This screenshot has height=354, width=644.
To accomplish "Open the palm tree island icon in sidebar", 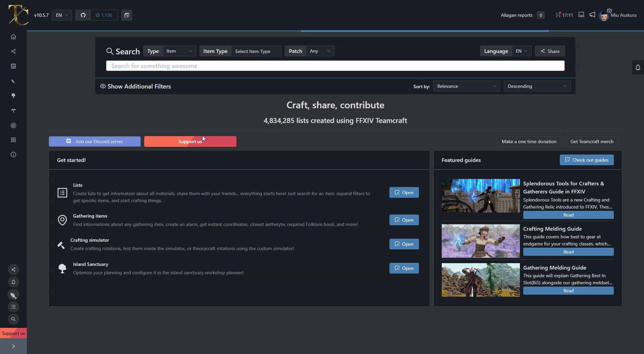I will 13,111.
